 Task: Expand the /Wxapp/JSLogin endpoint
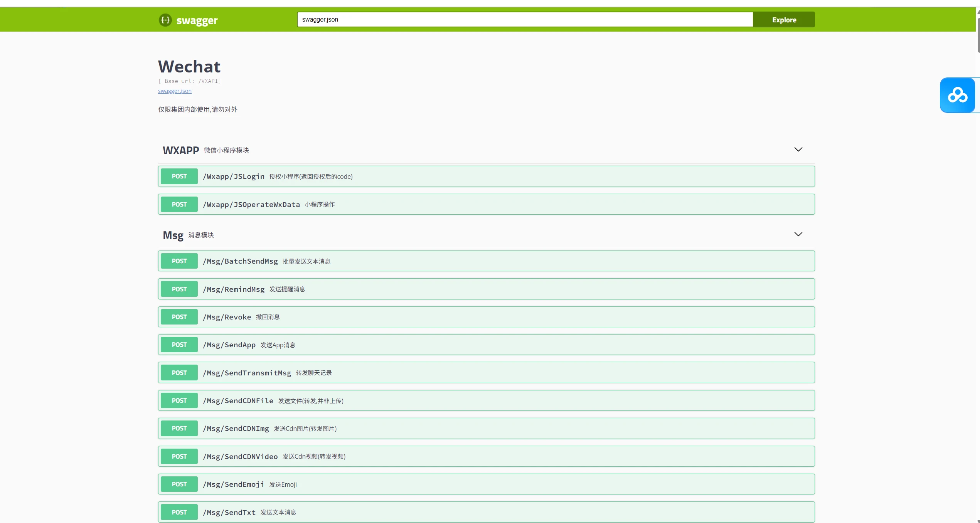click(x=234, y=177)
